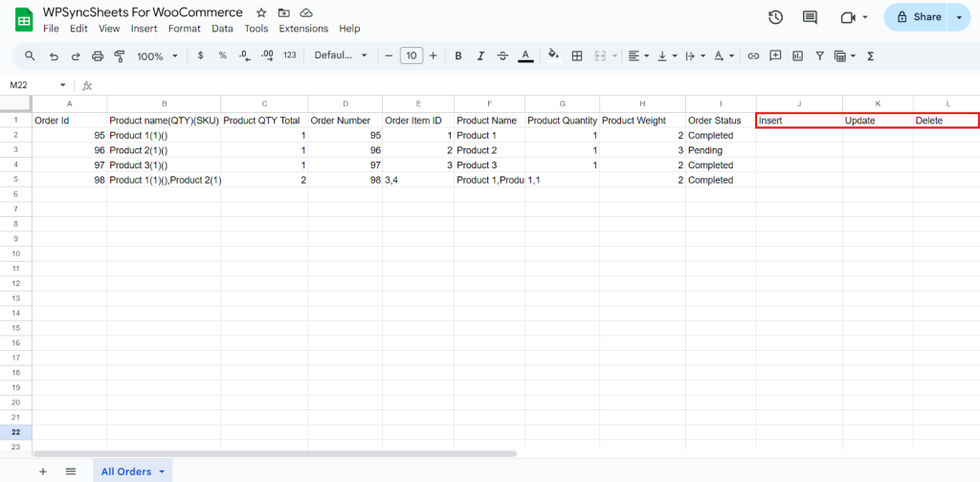Format as currency with dollar icon

(201, 55)
